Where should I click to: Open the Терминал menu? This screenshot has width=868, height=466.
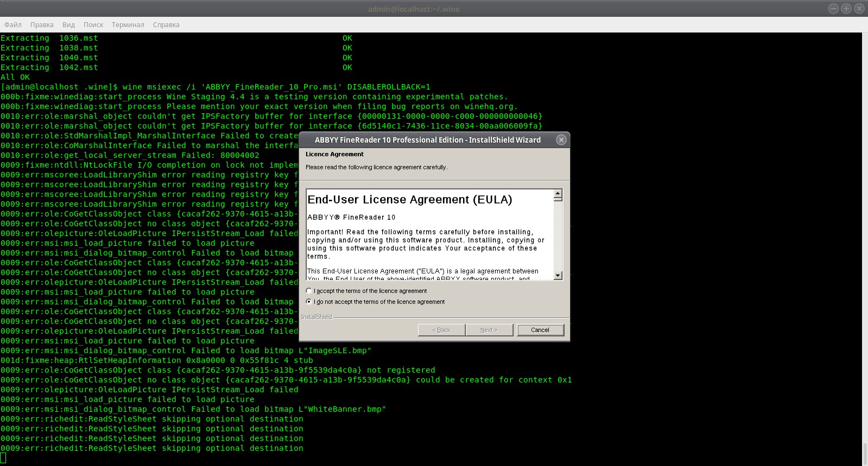(x=128, y=24)
